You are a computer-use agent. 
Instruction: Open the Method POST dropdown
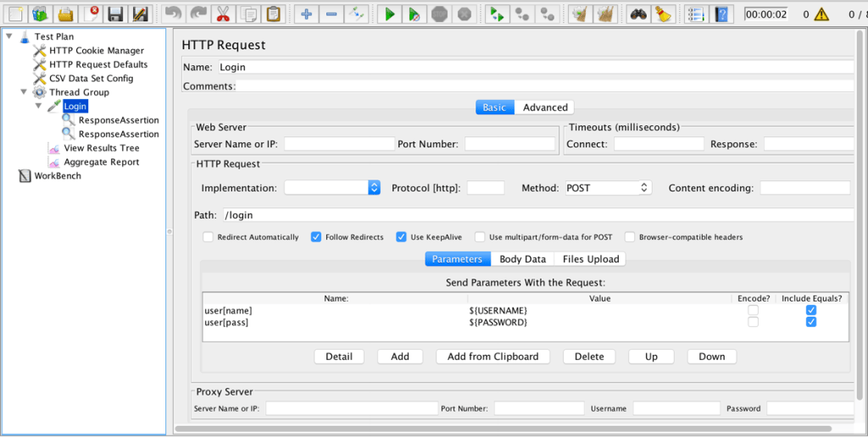pos(609,187)
